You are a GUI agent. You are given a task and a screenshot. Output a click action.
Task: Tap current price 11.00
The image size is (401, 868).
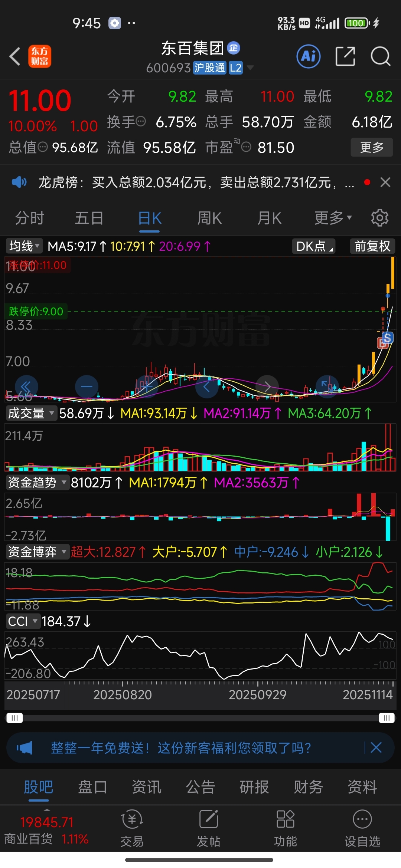click(40, 101)
